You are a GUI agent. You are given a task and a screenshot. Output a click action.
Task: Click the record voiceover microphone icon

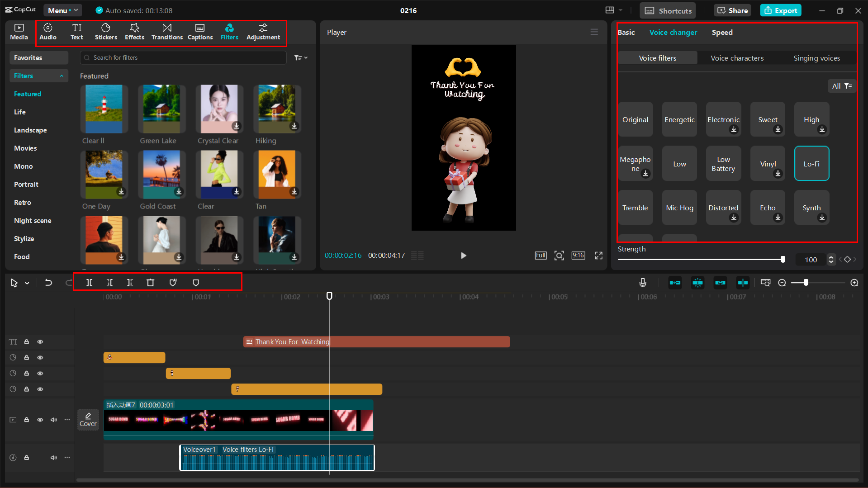(642, 283)
